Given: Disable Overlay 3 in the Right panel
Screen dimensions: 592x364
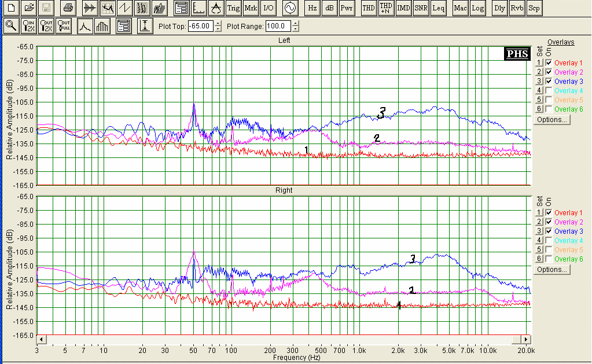Looking at the screenshot, I should pyautogui.click(x=549, y=231).
